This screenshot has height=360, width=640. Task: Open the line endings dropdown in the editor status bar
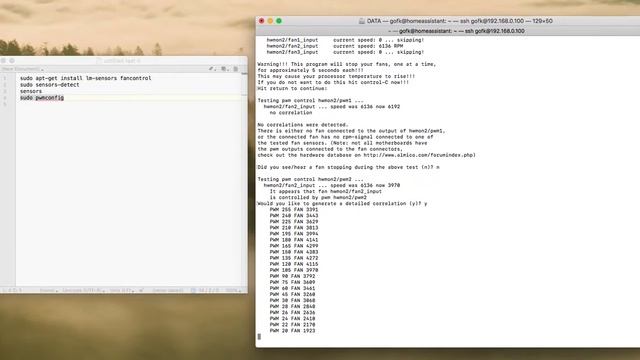(122, 290)
